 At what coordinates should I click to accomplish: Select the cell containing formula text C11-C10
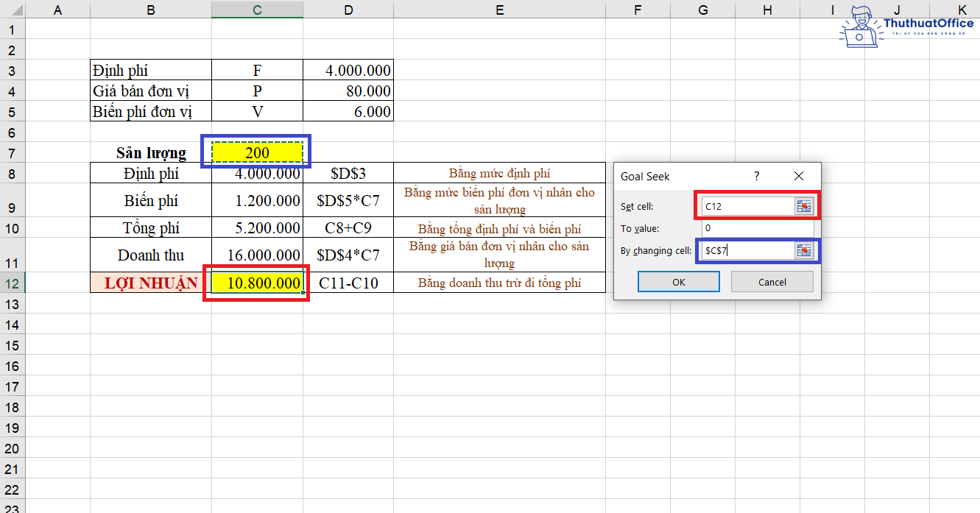[348, 283]
